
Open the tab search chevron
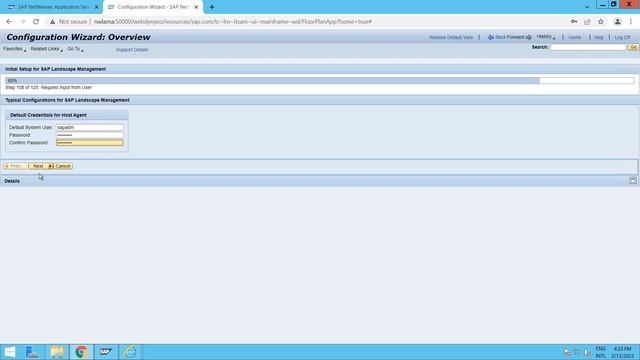[587, 7]
